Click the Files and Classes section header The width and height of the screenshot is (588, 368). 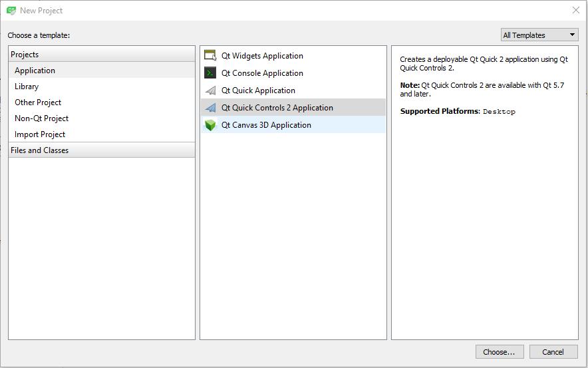pyautogui.click(x=102, y=150)
